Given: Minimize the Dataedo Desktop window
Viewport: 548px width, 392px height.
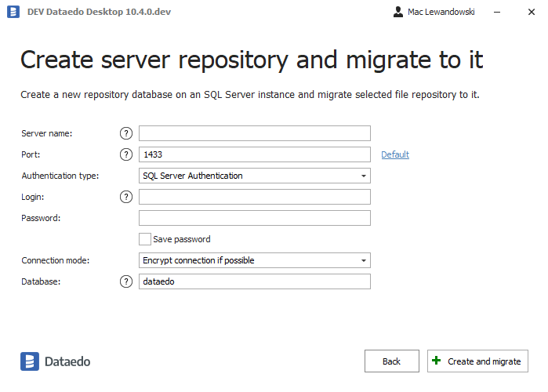Looking at the screenshot, I should point(494,13).
